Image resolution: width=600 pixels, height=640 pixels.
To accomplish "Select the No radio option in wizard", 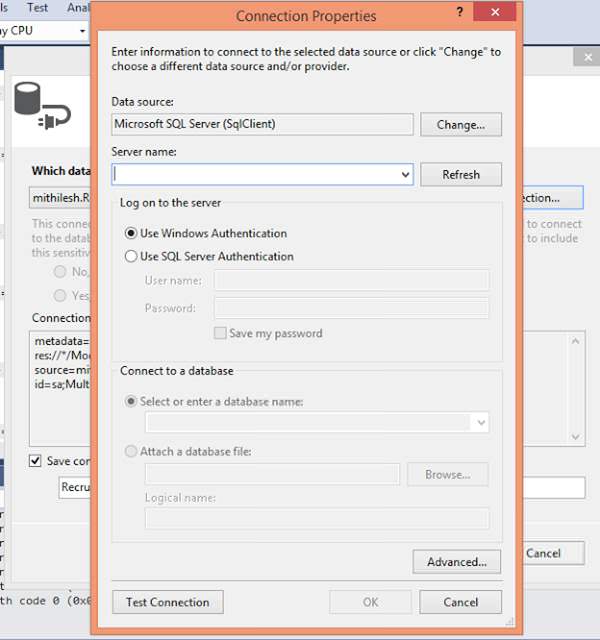I will (x=60, y=272).
